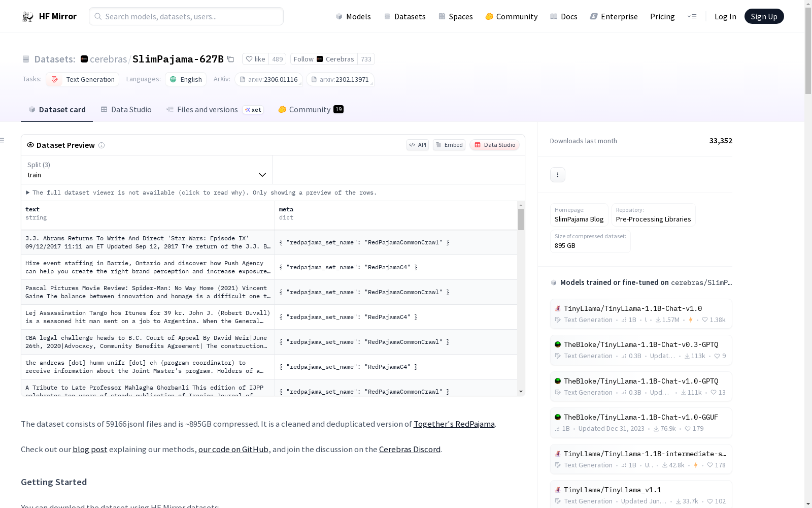Expand the full dataset viewer unavailable notice
Viewport: 812px width, 508px height.
[x=201, y=193]
